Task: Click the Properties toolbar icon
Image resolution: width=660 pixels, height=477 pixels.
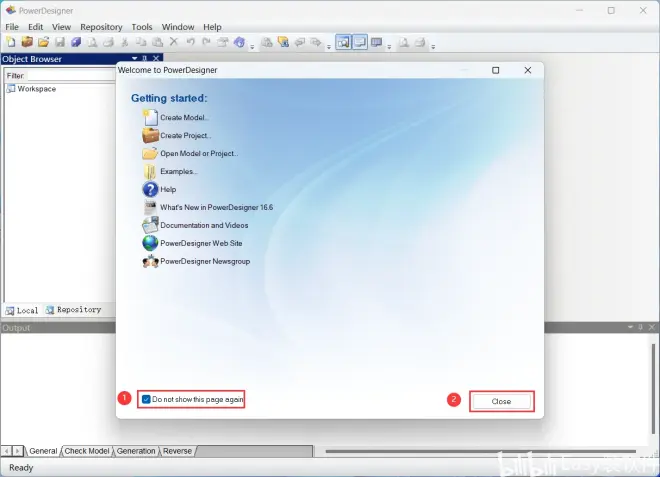Action: [223, 42]
